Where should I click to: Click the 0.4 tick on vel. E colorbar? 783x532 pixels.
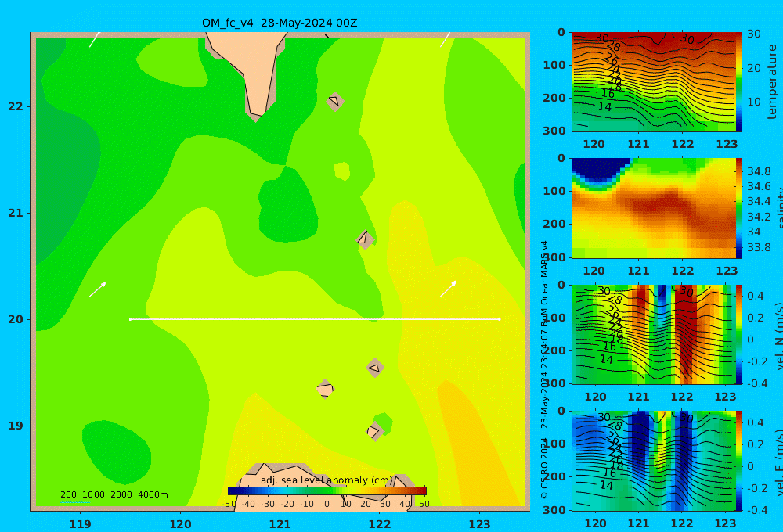pos(756,422)
